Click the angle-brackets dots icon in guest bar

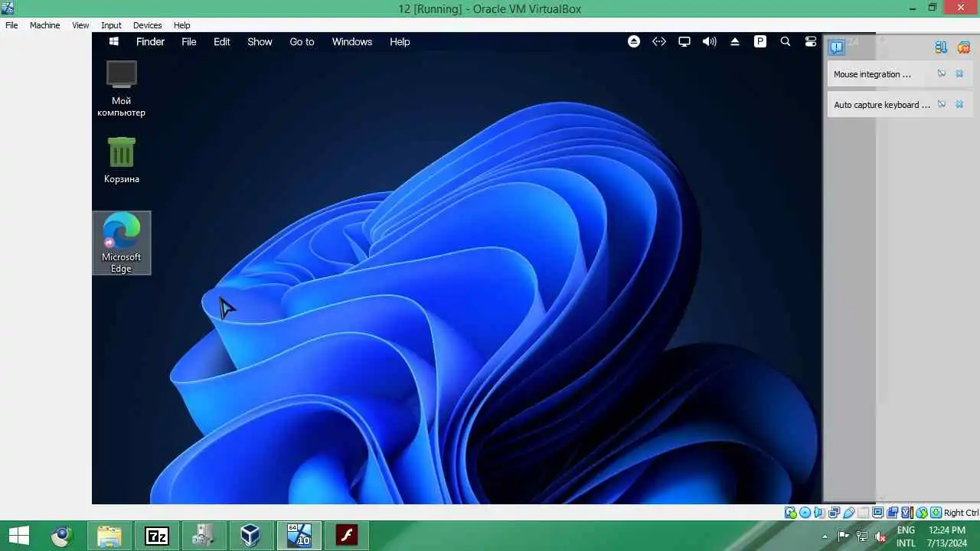click(659, 41)
